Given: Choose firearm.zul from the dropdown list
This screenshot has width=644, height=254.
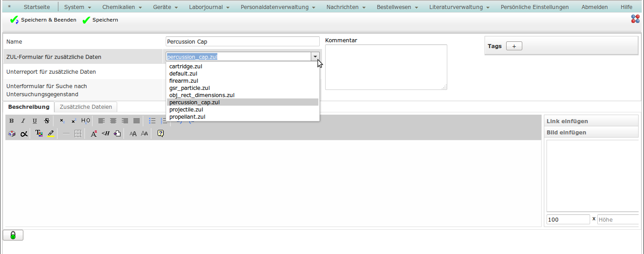Looking at the screenshot, I should coord(184,81).
